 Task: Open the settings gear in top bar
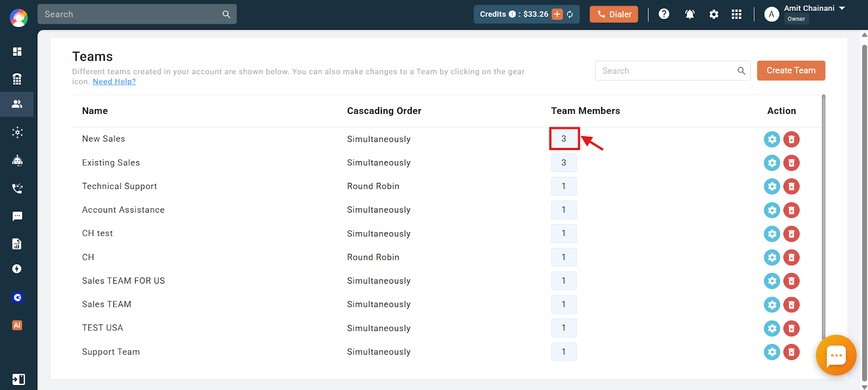click(714, 15)
